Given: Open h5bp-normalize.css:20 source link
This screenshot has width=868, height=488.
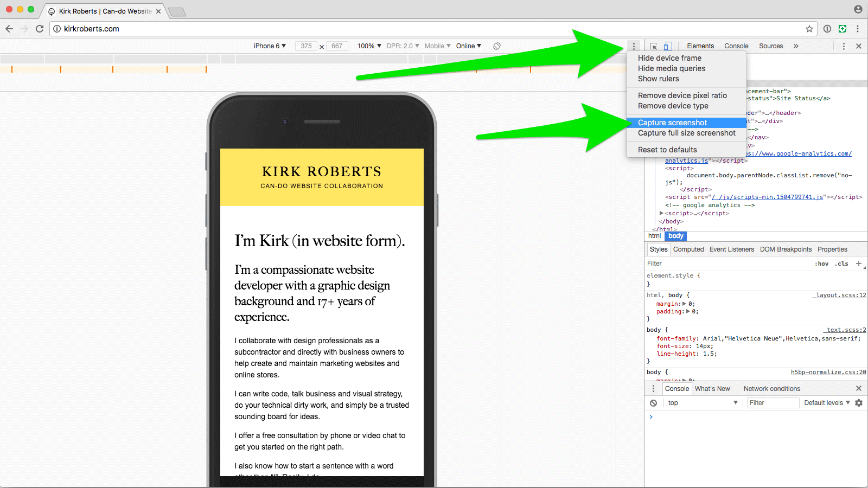Looking at the screenshot, I should tap(828, 372).
